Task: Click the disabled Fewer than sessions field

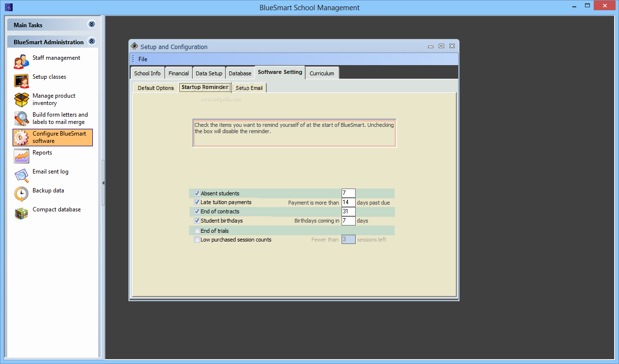Action: coord(348,239)
